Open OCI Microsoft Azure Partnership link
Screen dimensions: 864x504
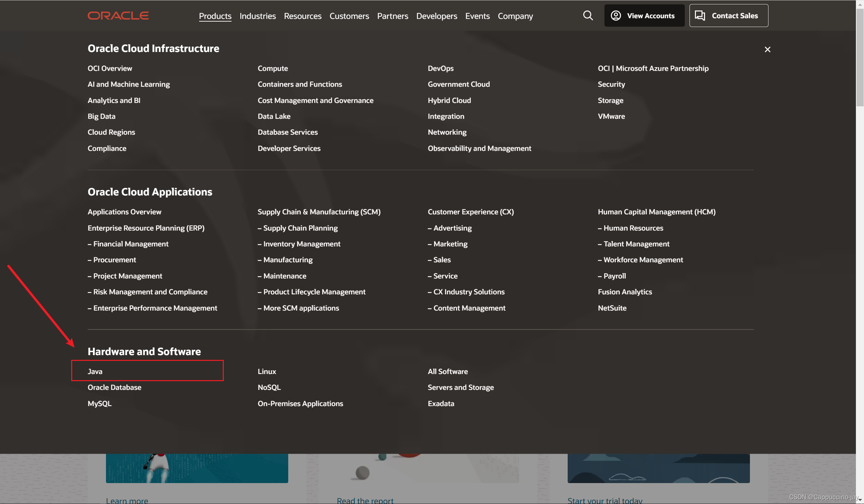653,68
